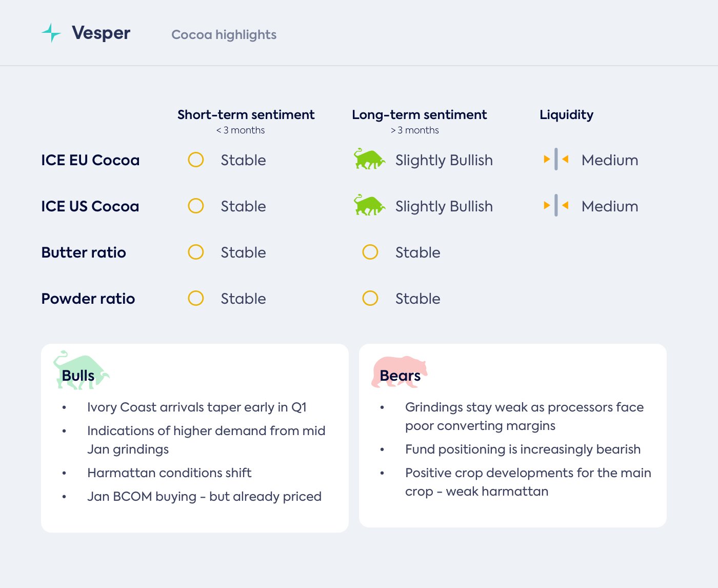The width and height of the screenshot is (718, 588).
Task: Click ICE US Cocoa short-term stable circle
Action: [196, 206]
